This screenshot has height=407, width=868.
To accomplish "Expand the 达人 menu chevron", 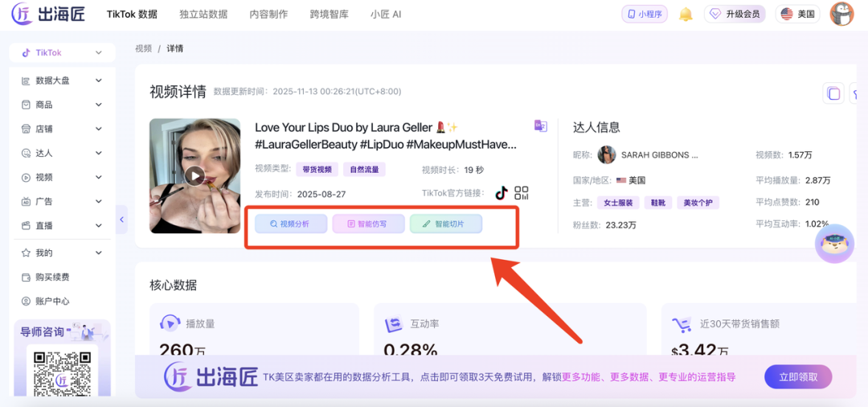I will click(99, 154).
